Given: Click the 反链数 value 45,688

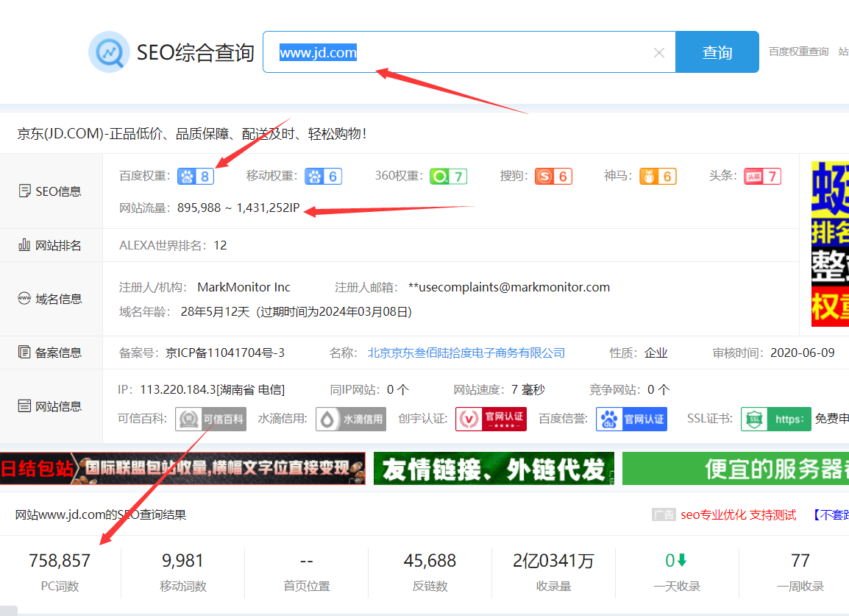Looking at the screenshot, I should click(430, 561).
